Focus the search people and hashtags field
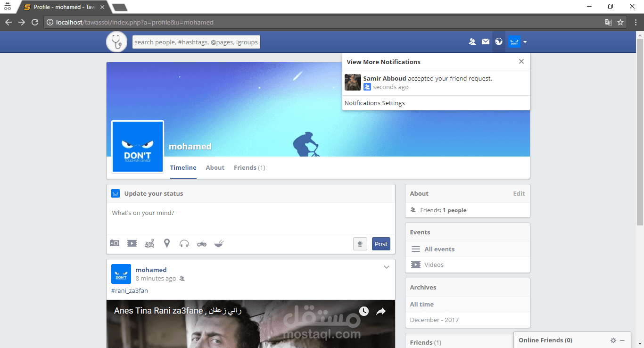The image size is (644, 348). coord(196,42)
